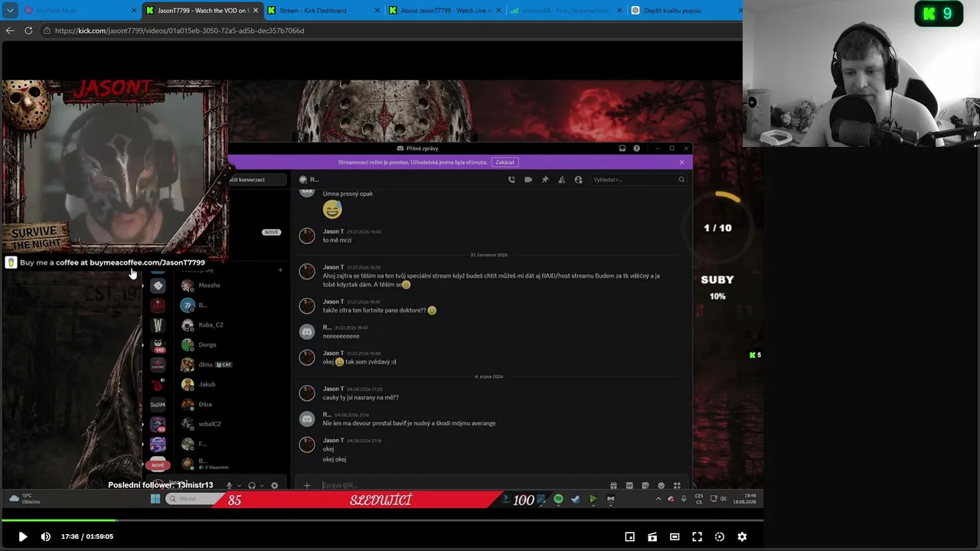This screenshot has height=551, width=980.
Task: Start a video call in the Discord chat
Action: (528, 180)
